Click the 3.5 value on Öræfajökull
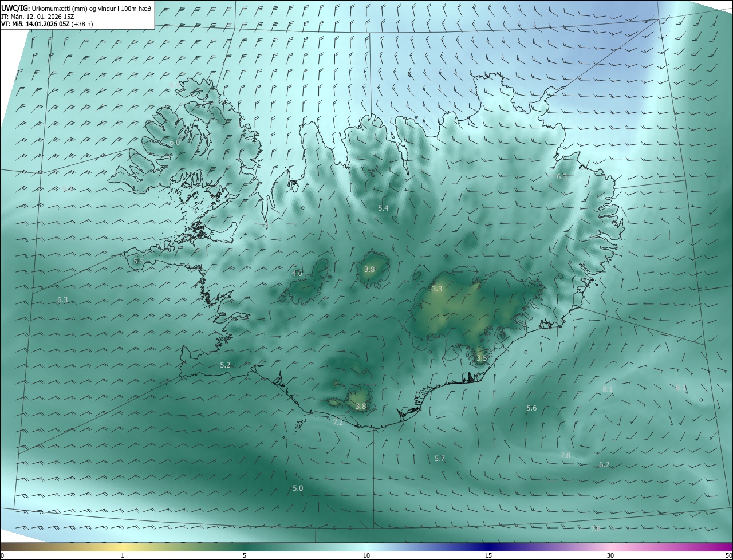 click(x=482, y=358)
